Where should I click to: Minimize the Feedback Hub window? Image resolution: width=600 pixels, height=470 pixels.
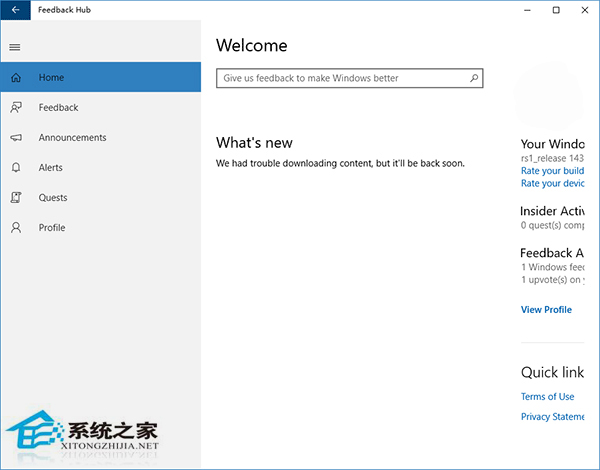click(527, 10)
